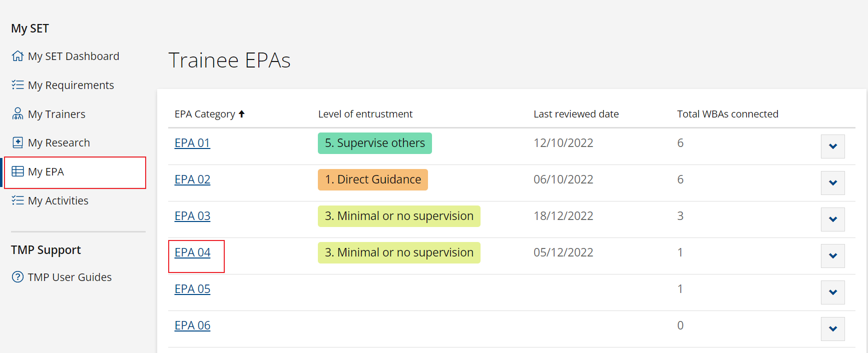Click the table icon beside My EPA
Screen dimensions: 868x353
point(18,171)
